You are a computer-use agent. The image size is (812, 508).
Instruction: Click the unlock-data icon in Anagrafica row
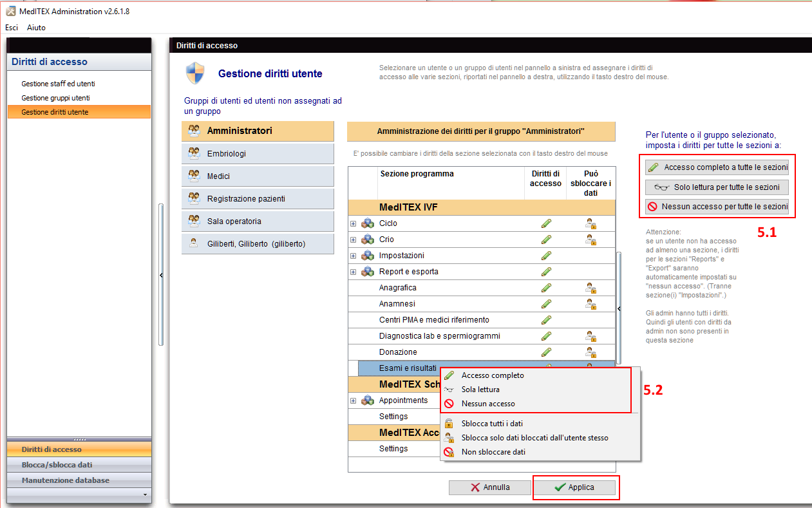click(x=590, y=288)
